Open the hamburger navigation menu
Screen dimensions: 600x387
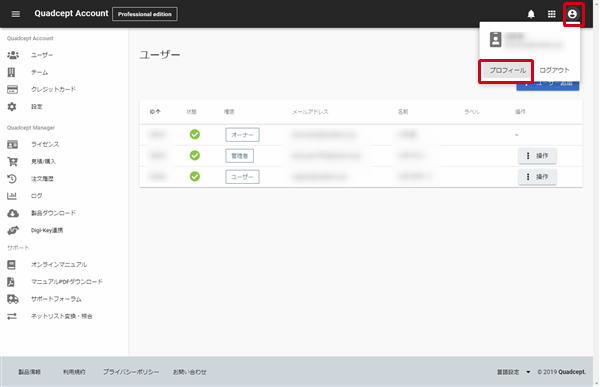tap(16, 14)
